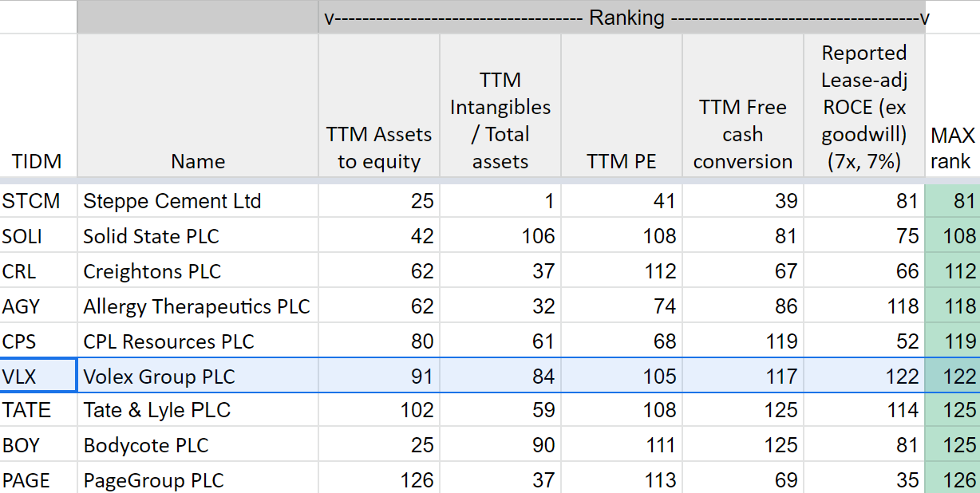The width and height of the screenshot is (980, 493).
Task: Click Volex Group's Free cash conversion 117
Action: coord(743,376)
